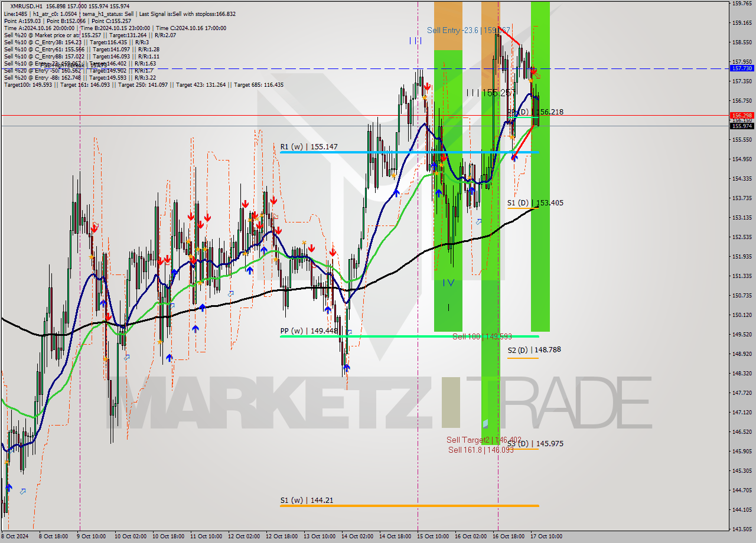Click the '8 Oct 2024' date label
Screen dimensions: 756x543
(15, 537)
